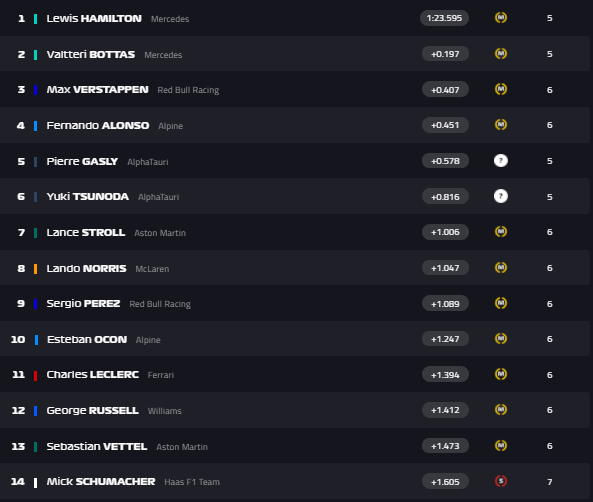
Task: Click Leclerc's medium tyre icon
Action: click(501, 375)
